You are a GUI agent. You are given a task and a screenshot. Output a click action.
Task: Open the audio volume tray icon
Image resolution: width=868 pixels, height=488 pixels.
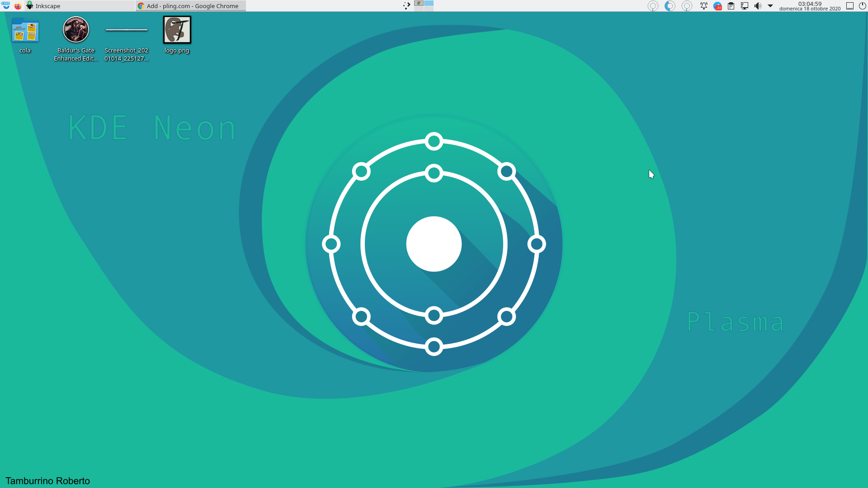[758, 6]
